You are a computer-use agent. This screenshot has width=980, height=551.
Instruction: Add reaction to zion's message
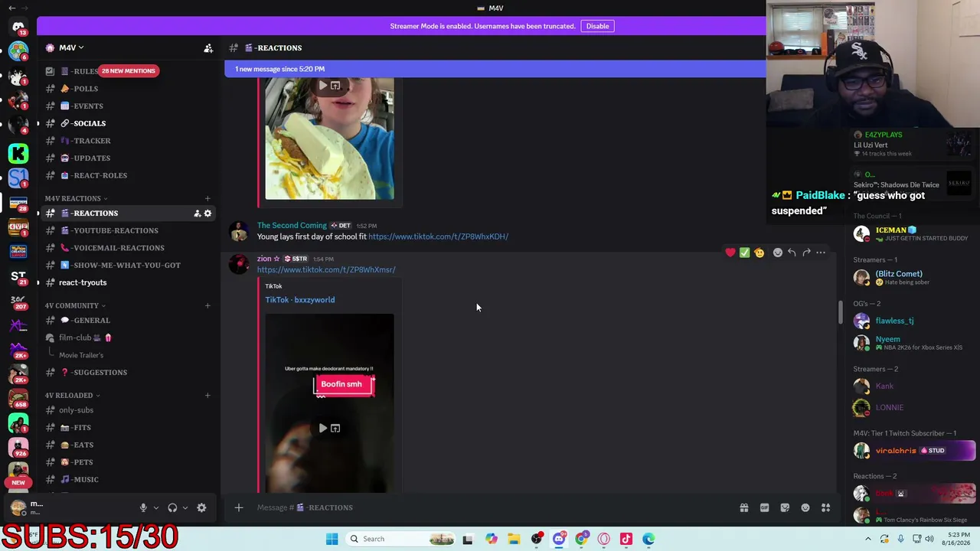coord(777,253)
